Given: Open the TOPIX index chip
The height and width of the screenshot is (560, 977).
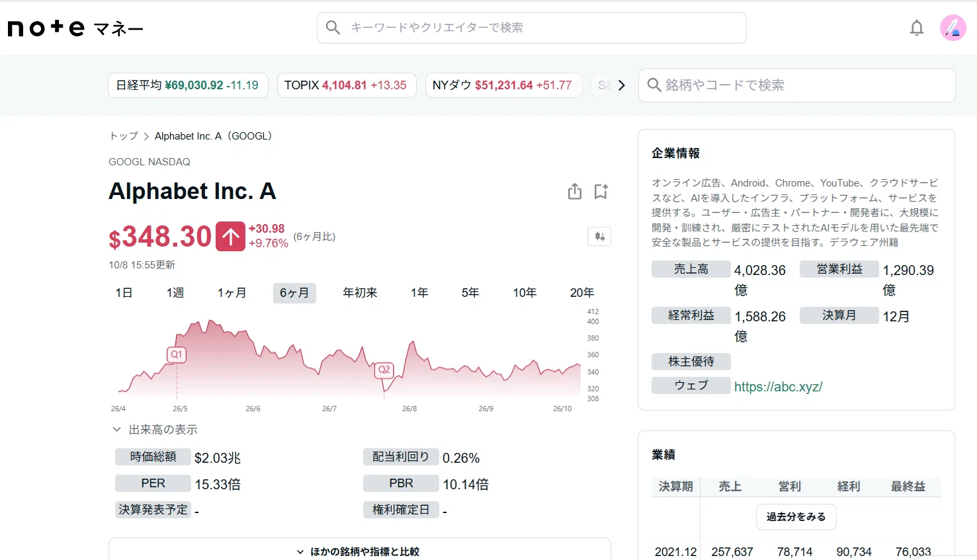Looking at the screenshot, I should [x=346, y=85].
